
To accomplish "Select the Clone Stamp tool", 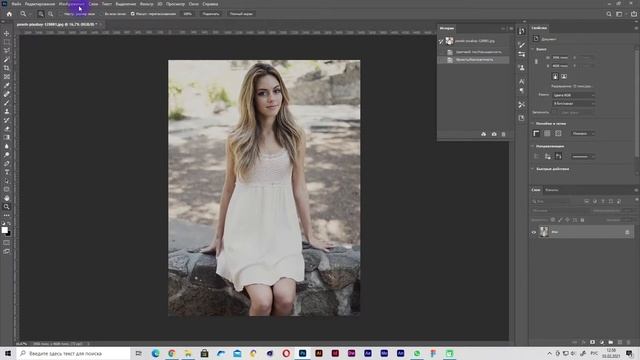I will 7,111.
